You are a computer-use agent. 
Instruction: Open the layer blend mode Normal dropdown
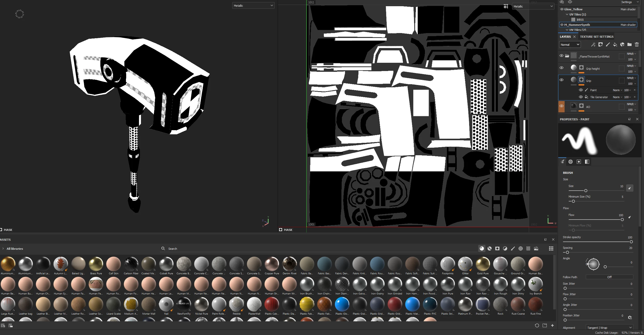(570, 45)
